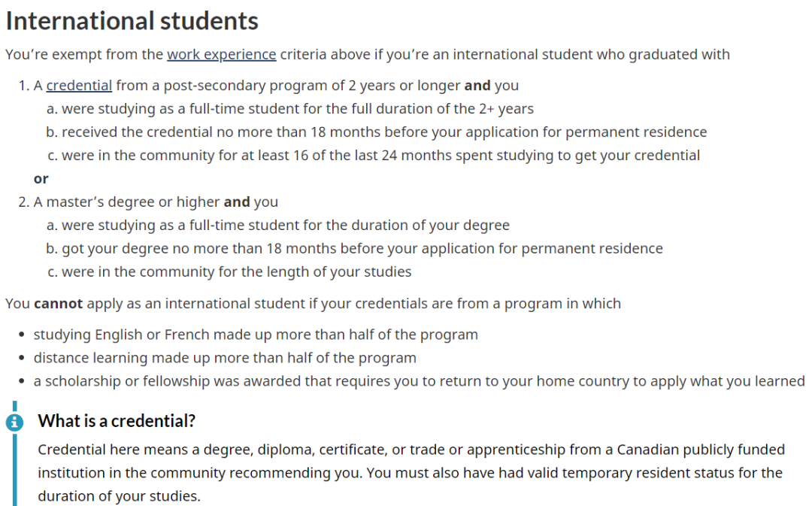Click 'duration of your studies.' final line
The width and height of the screenshot is (812, 506).
[119, 496]
